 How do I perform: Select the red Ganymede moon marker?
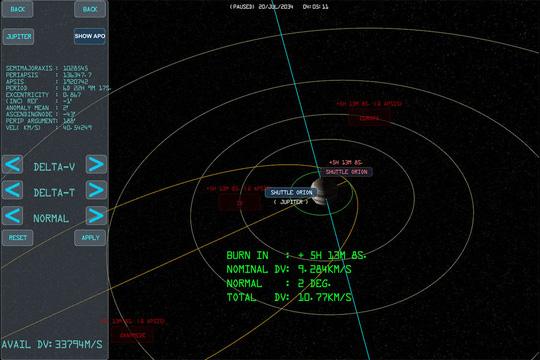[x=133, y=335]
